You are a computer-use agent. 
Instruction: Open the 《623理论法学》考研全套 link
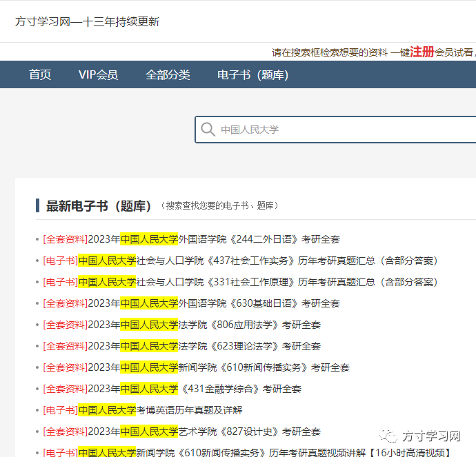pos(182,346)
